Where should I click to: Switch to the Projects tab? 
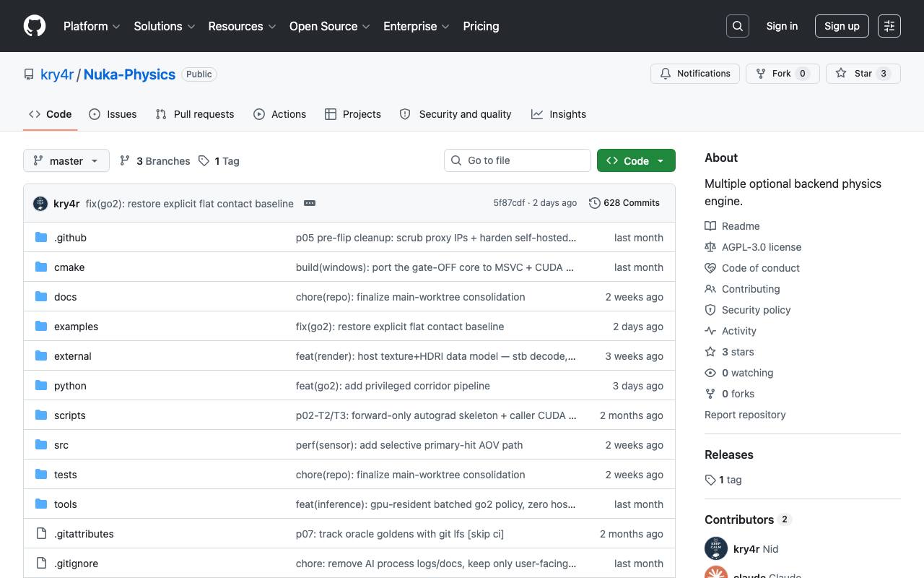(x=353, y=114)
